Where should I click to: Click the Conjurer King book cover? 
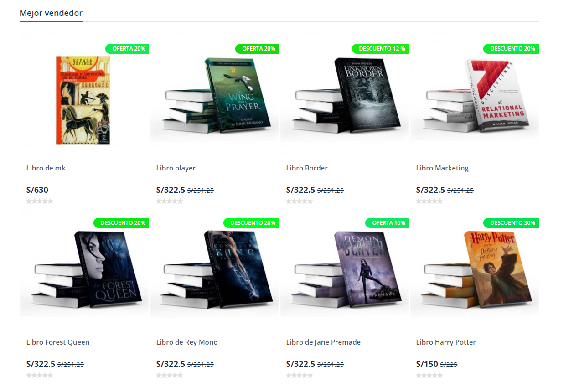214,269
